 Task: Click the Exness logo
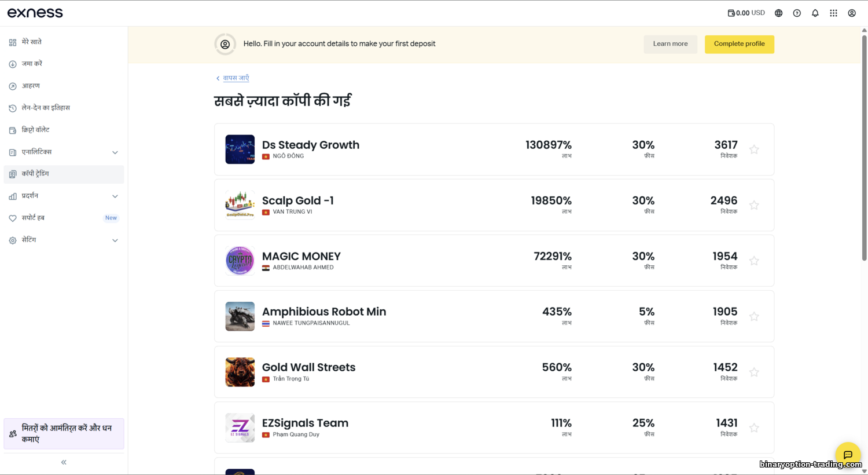(35, 13)
